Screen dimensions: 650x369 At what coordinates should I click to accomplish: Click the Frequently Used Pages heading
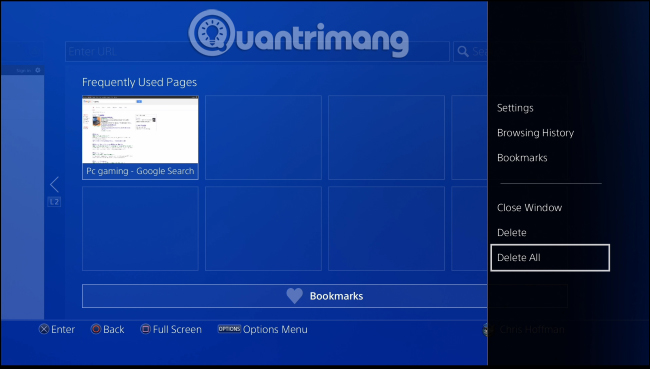click(139, 82)
